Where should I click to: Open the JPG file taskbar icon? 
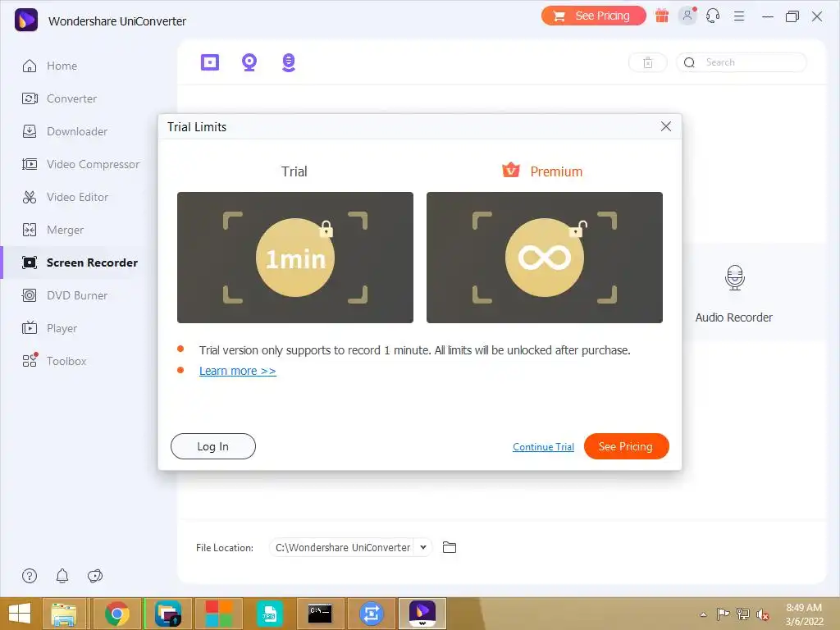click(269, 614)
